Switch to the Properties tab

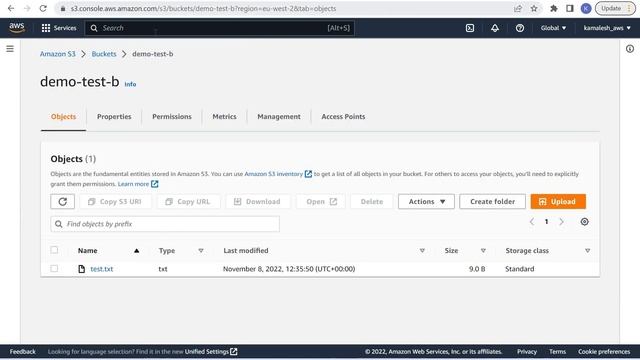tap(114, 117)
